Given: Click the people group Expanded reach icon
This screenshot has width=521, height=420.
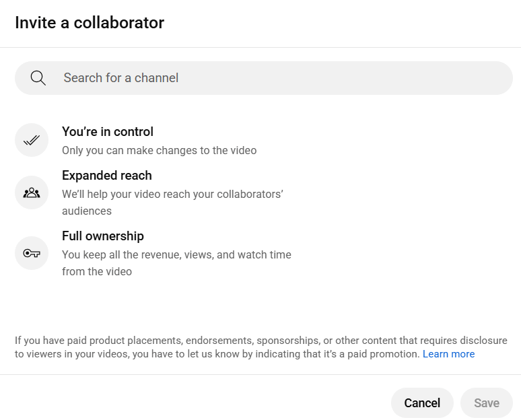Looking at the screenshot, I should pos(32,193).
